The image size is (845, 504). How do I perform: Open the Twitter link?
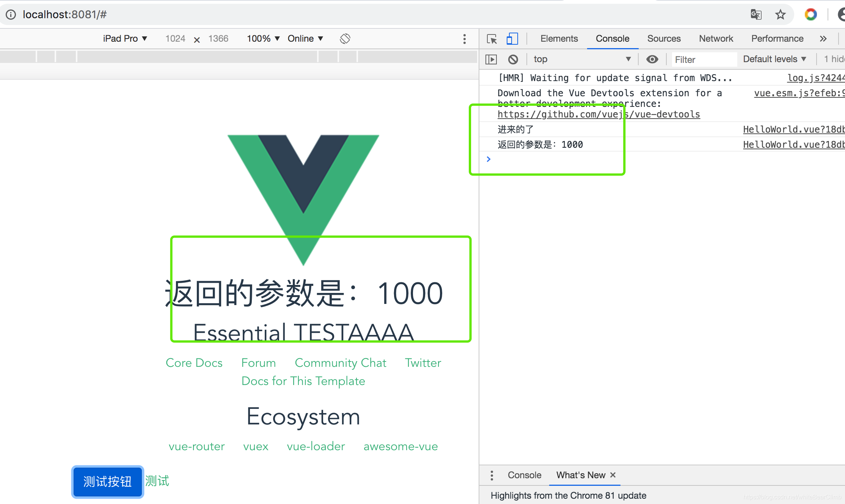click(423, 363)
